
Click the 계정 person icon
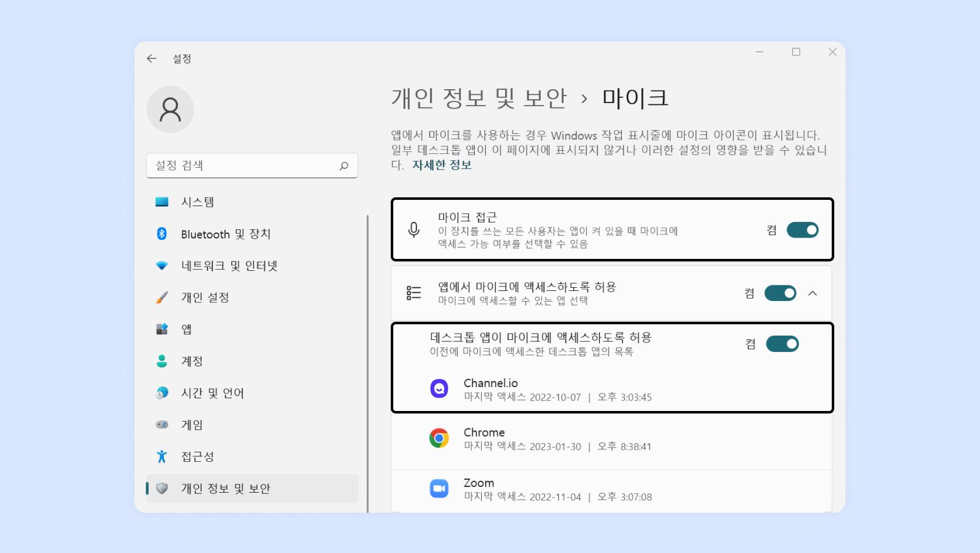click(x=162, y=361)
